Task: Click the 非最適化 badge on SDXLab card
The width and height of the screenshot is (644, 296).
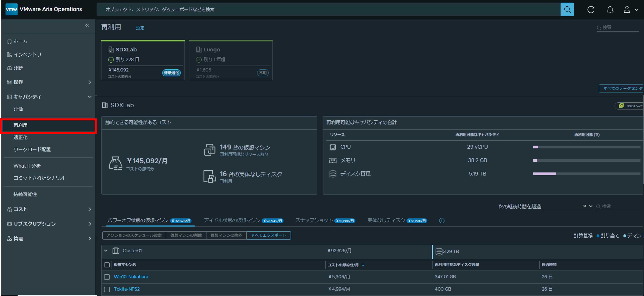Action: tap(171, 73)
